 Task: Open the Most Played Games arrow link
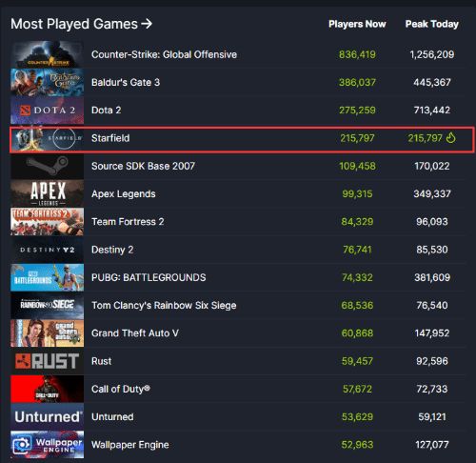point(147,24)
